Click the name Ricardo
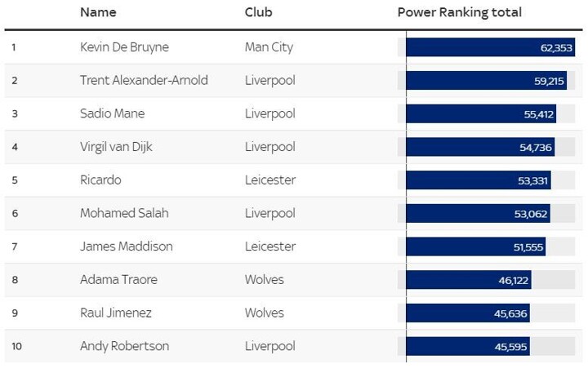Image resolution: width=588 pixels, height=373 pixels. tap(100, 180)
